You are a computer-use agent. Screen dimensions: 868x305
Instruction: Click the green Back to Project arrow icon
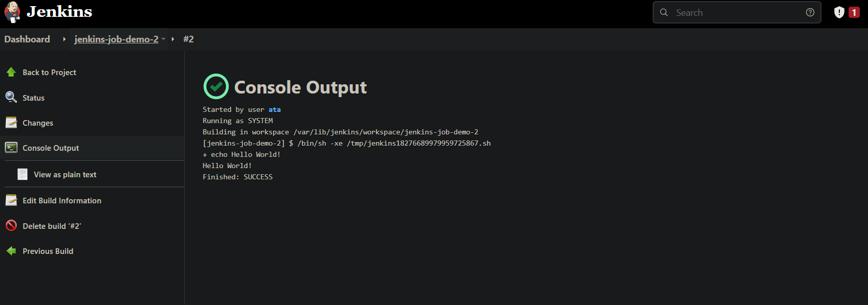[x=11, y=72]
